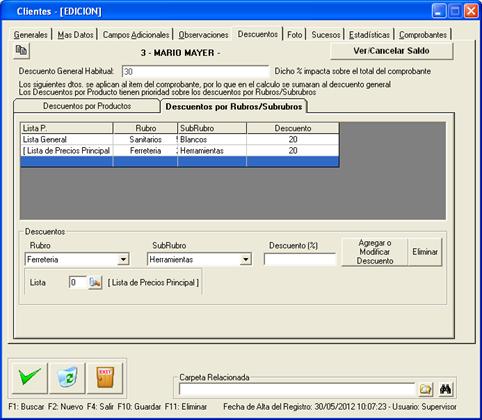The image size is (482, 420).
Task: Click the Descuento (%) input field
Action: (x=300, y=259)
